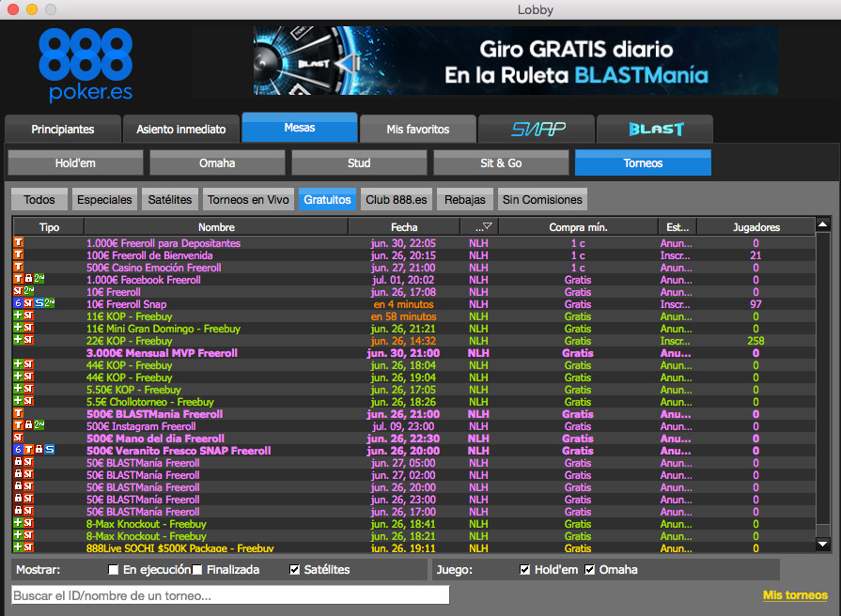Uncheck the Satélites filter checkbox
The width and height of the screenshot is (841, 616).
(294, 569)
